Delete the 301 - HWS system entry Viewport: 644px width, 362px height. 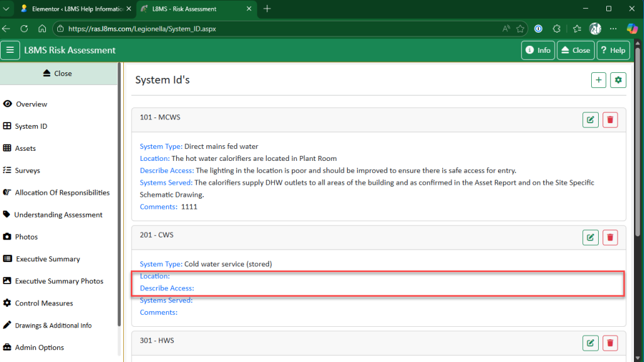point(610,343)
